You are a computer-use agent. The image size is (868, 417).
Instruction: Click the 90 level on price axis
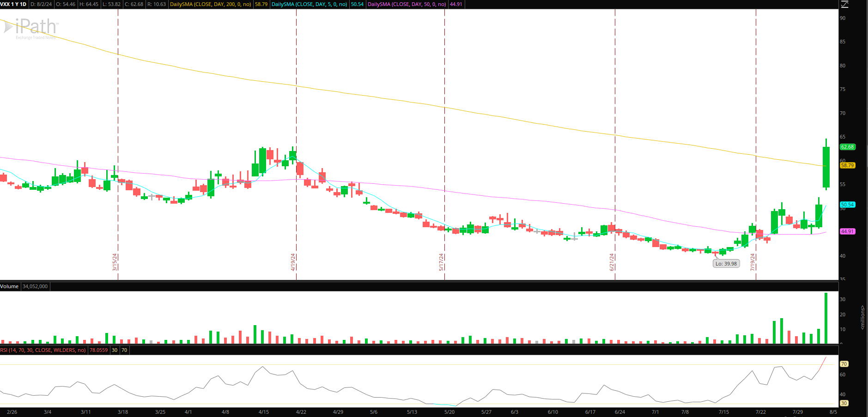[843, 18]
